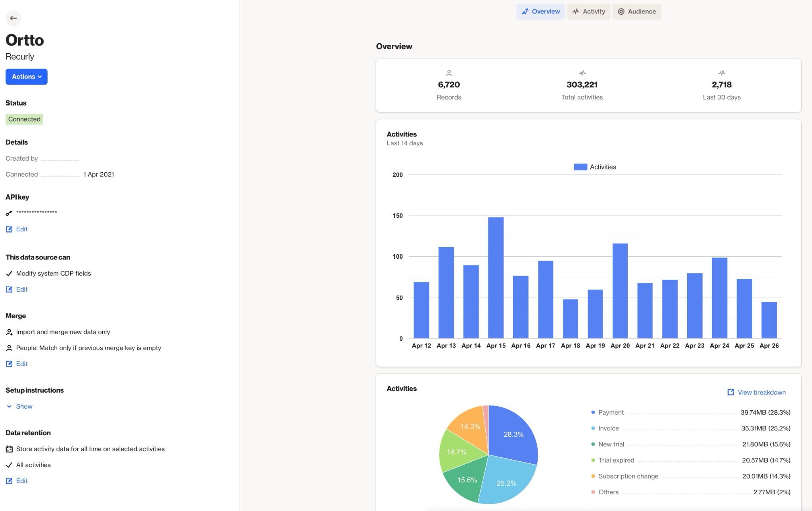This screenshot has width=812, height=511.
Task: Click the View breakdown external link icon
Action: [731, 392]
